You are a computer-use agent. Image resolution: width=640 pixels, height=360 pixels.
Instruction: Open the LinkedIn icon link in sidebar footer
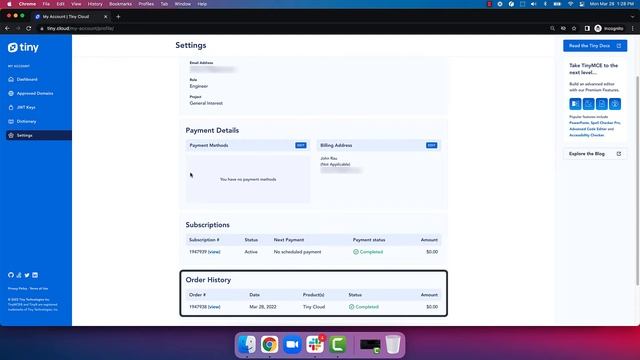point(35,275)
